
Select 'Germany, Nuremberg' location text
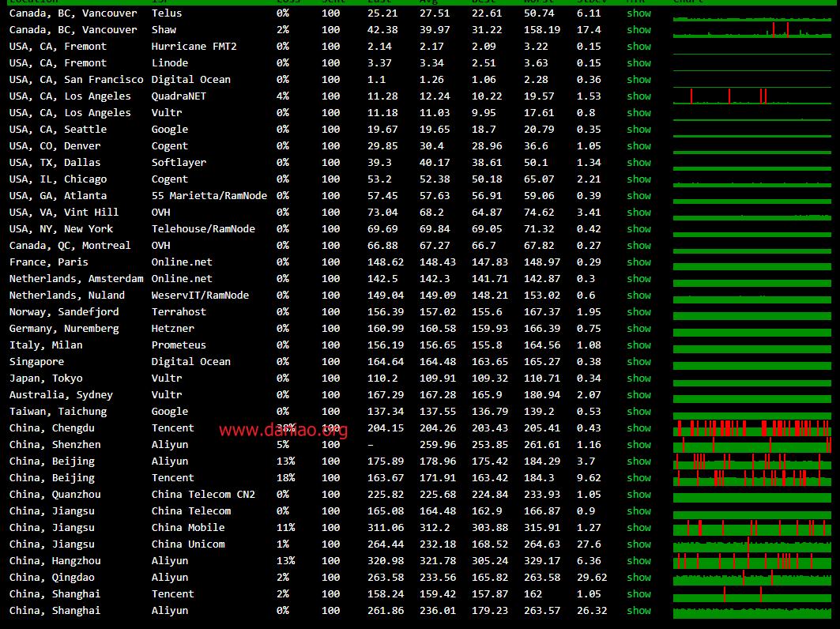coord(64,329)
